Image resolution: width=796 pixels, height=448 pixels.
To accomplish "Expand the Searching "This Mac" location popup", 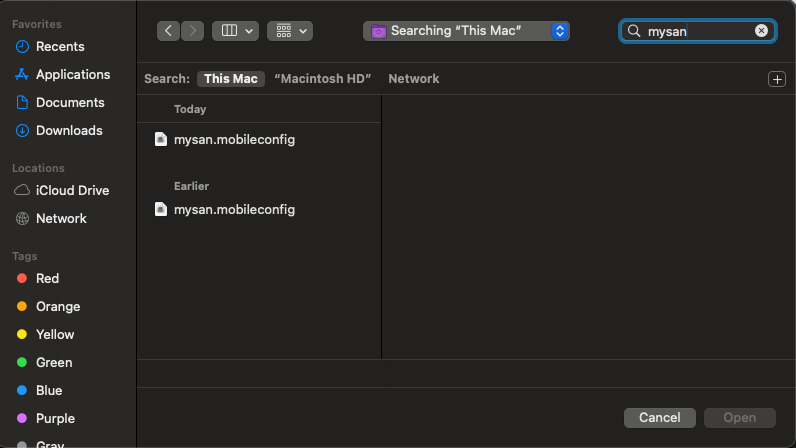I will tap(466, 31).
